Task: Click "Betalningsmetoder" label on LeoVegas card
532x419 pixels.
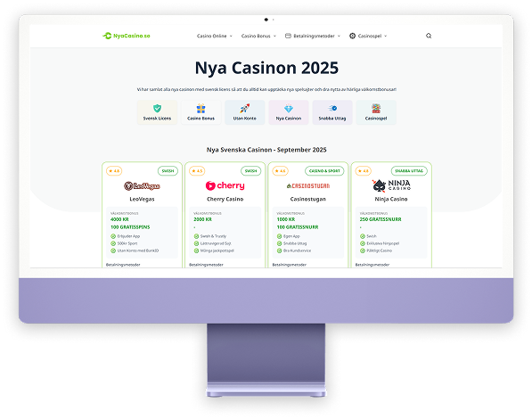Action: [x=123, y=265]
